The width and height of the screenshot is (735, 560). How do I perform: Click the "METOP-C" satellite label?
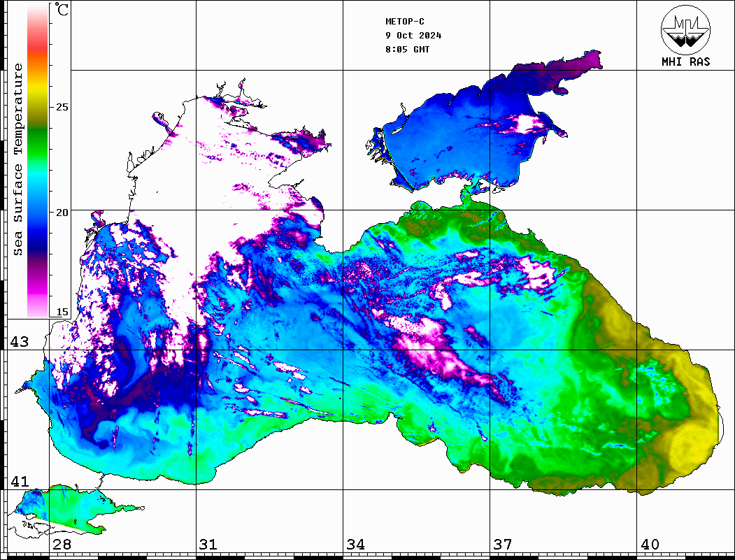coord(405,22)
